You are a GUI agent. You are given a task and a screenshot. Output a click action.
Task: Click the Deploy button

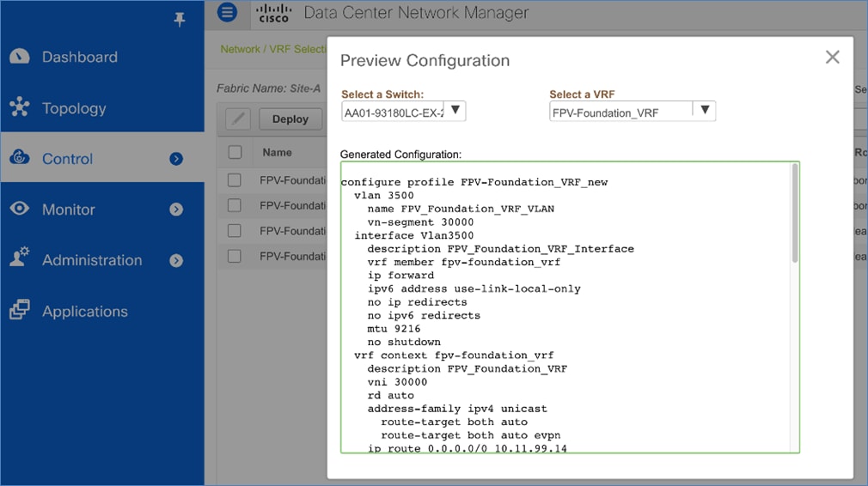(290, 118)
